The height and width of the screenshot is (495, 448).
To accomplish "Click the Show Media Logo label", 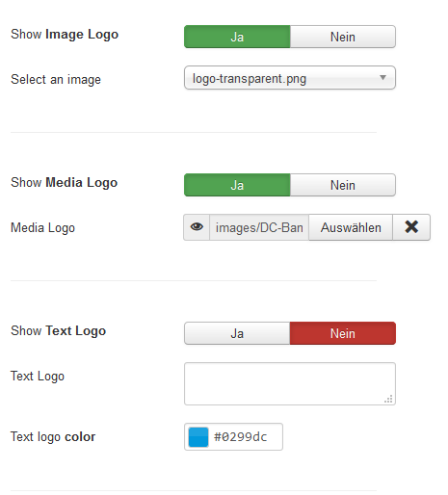I will 65,183.
